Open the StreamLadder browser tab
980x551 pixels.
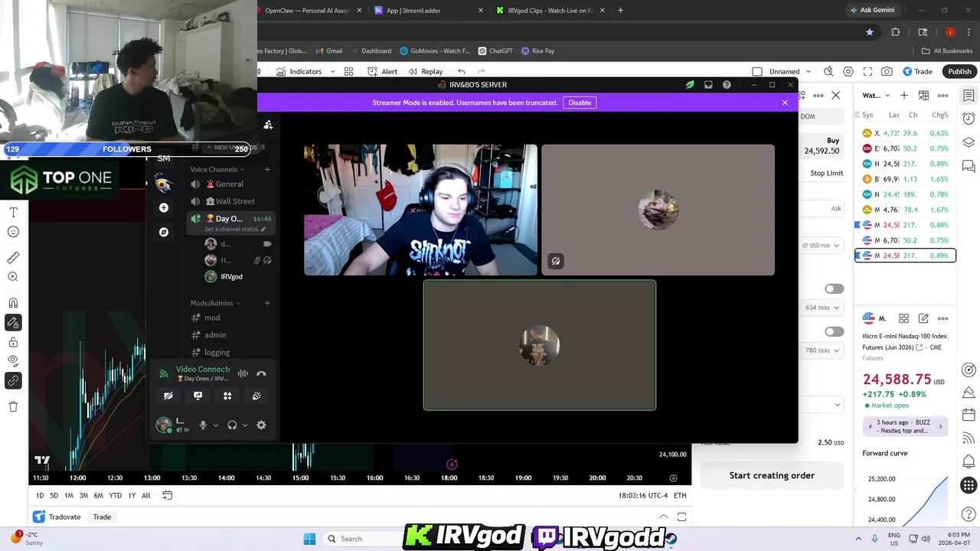tap(427, 11)
